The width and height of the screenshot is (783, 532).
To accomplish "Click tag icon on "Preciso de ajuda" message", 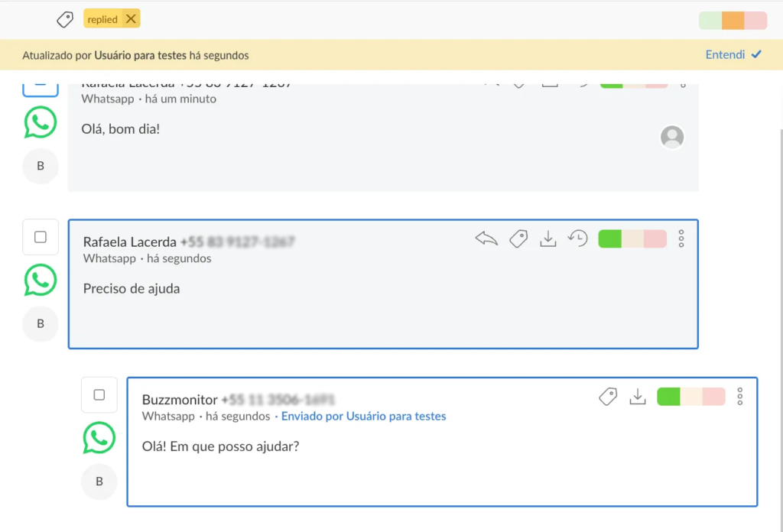I will tap(518, 239).
